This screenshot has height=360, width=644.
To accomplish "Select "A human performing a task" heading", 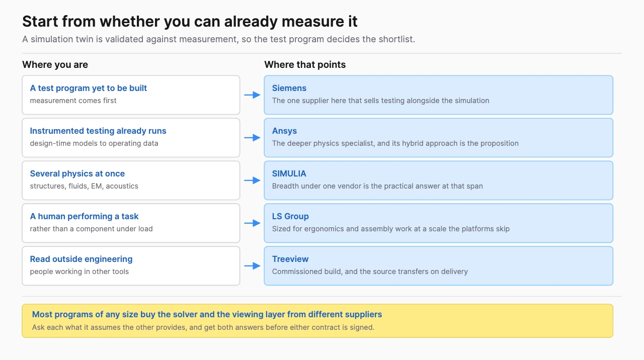I will tap(84, 216).
